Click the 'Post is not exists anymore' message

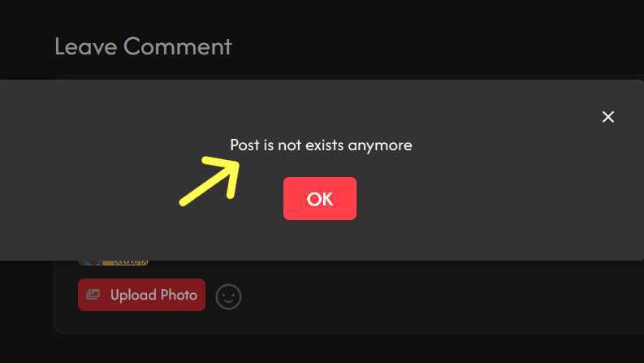(321, 145)
